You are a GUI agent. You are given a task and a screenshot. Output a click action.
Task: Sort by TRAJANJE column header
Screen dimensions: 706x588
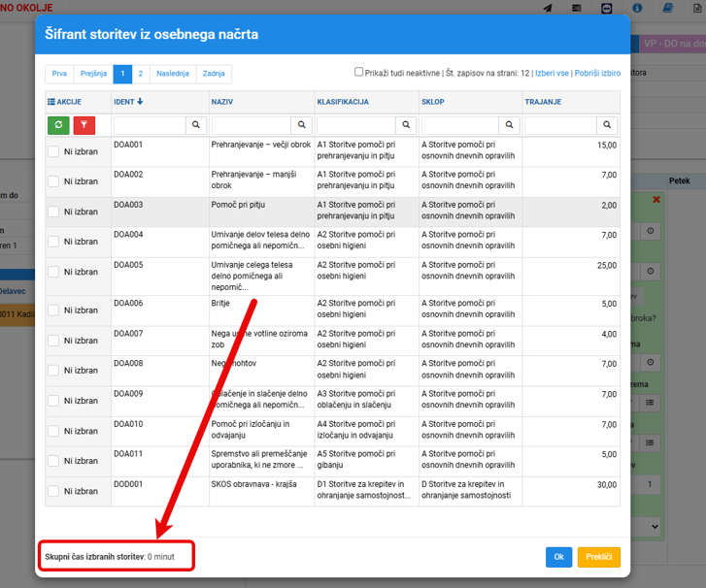(x=543, y=102)
